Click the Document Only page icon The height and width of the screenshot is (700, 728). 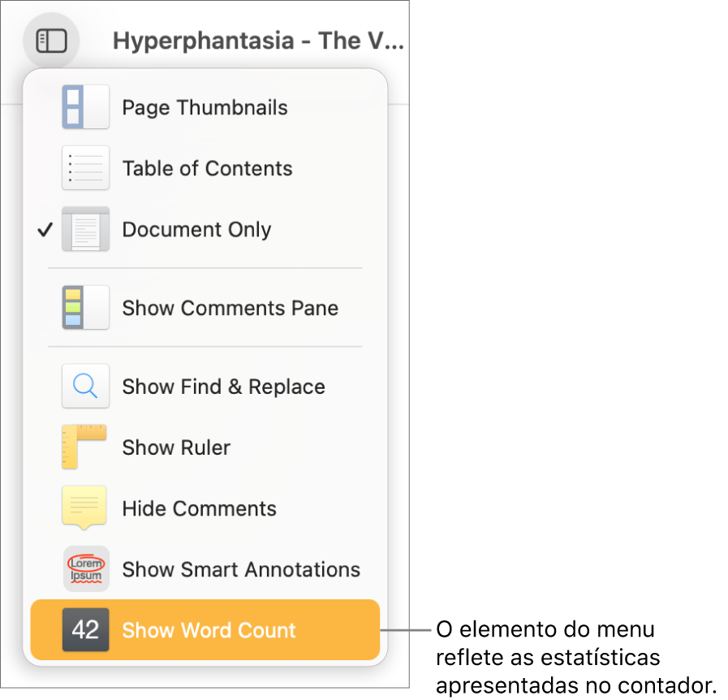[x=85, y=229]
